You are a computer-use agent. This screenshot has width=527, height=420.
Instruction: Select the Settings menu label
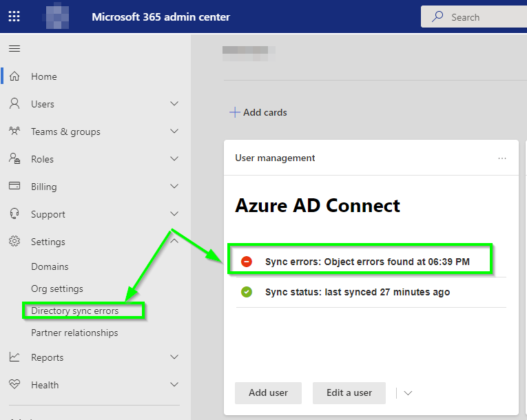coord(48,242)
